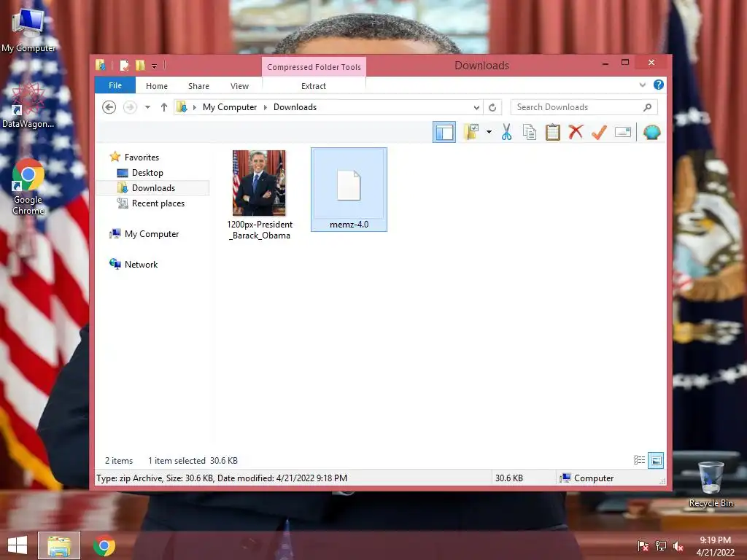The height and width of the screenshot is (560, 747).
Task: Open Help with the question mark icon
Action: click(659, 85)
